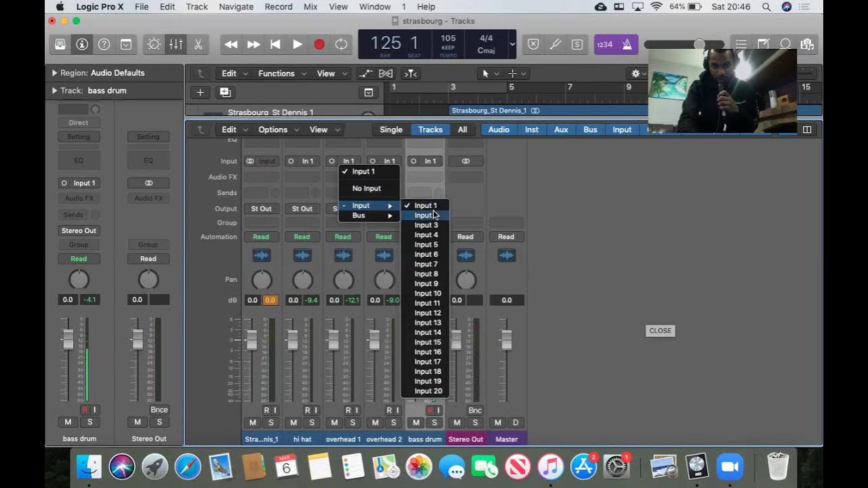Open Smart Controls dial icon
Image resolution: width=868 pixels, height=488 pixels.
pos(154,45)
